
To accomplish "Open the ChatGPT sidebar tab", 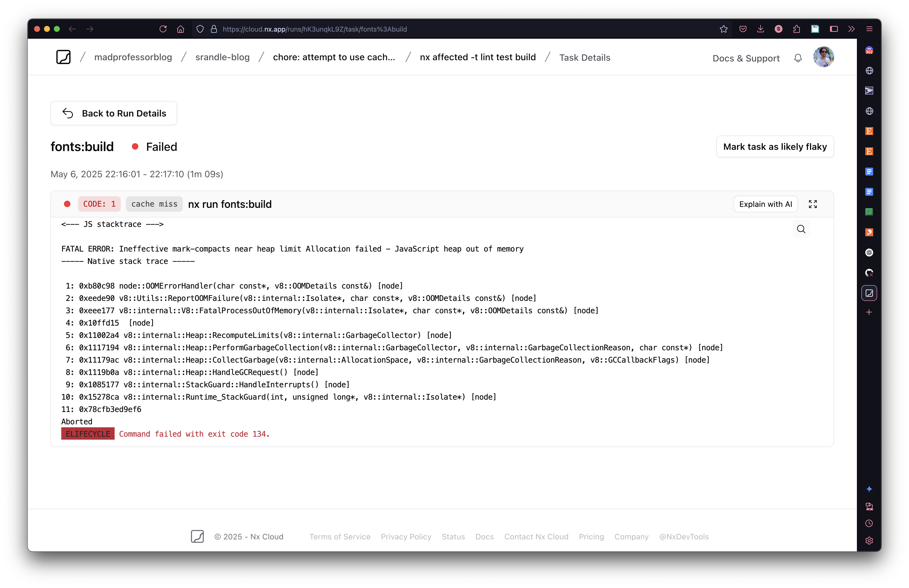I will 869,252.
